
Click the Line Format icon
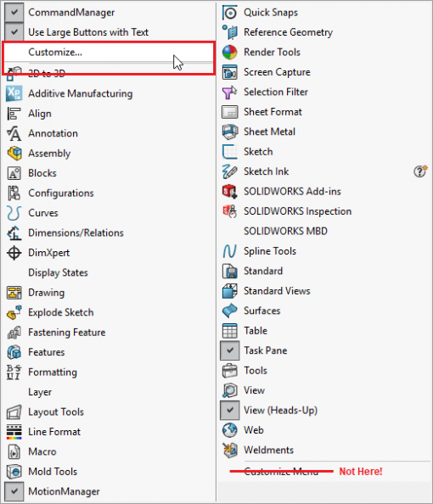(x=14, y=432)
